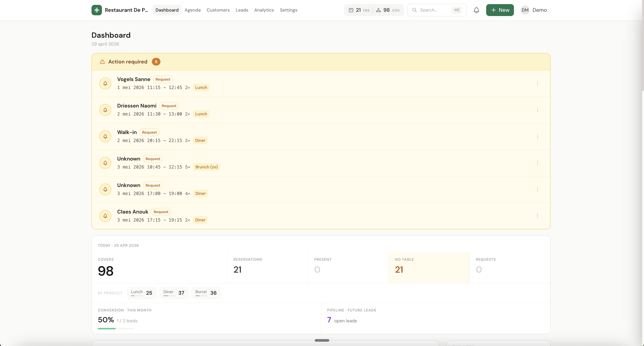Select the Diner product filter showing 37
644x346 pixels.
173,293
